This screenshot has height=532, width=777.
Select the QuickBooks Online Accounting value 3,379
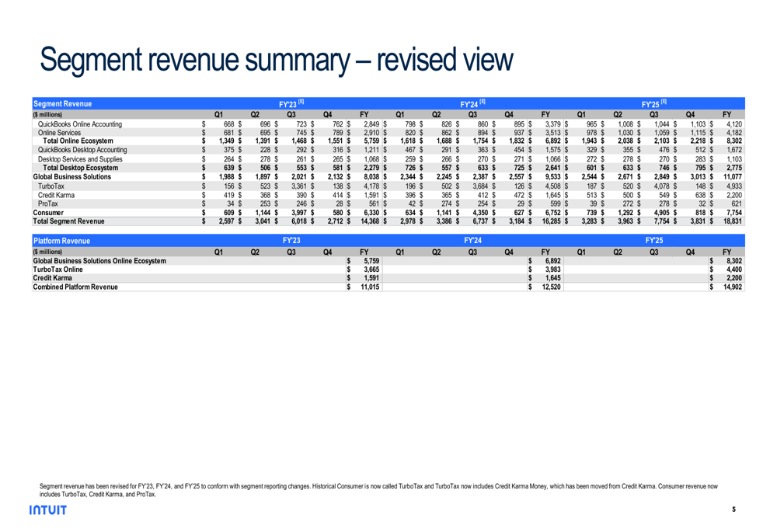click(552, 123)
